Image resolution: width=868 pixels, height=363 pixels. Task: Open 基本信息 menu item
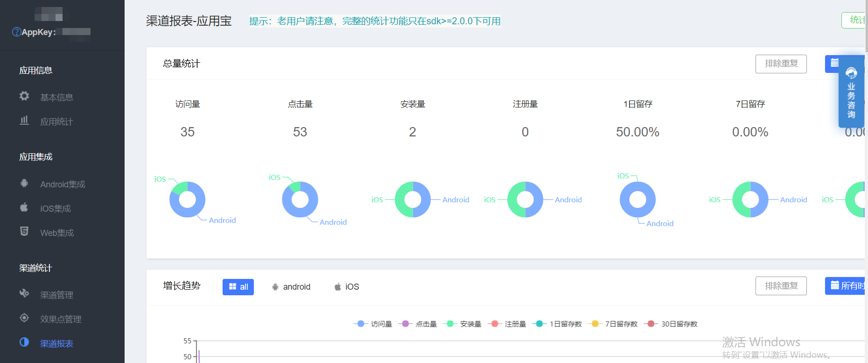56,97
